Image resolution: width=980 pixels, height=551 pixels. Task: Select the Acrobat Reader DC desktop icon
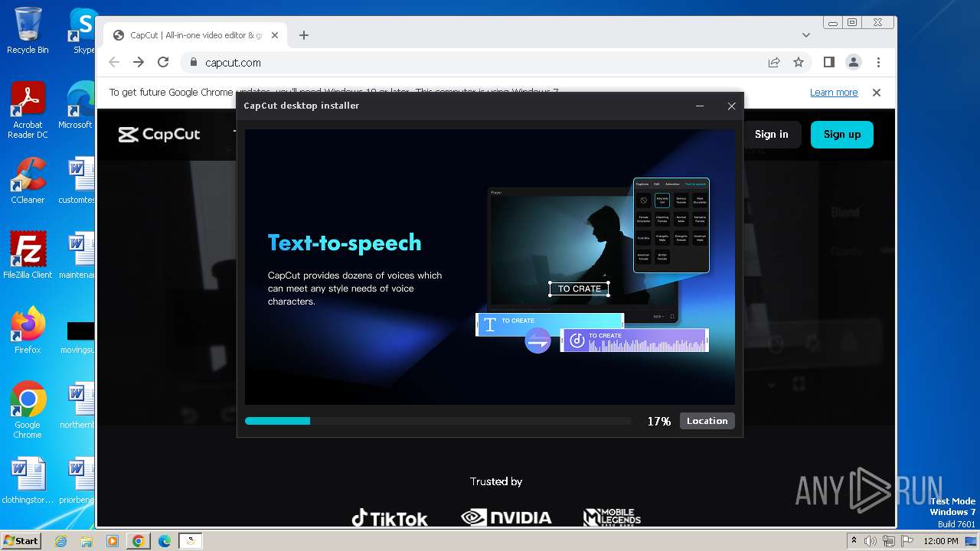(x=28, y=110)
